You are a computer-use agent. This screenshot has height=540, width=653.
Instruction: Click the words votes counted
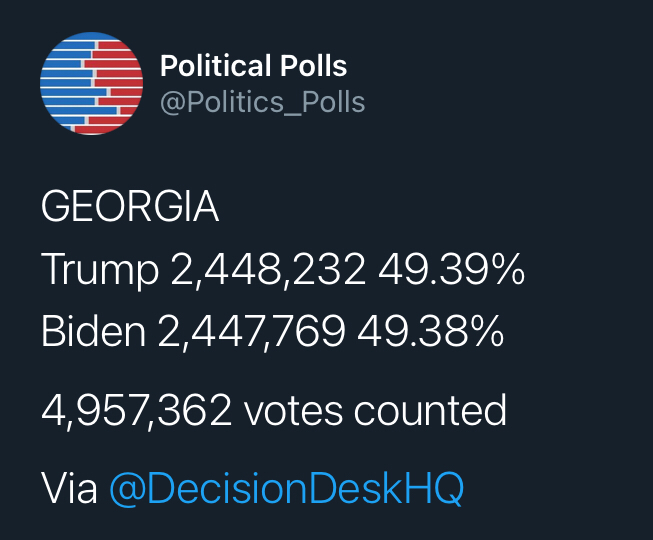point(375,410)
